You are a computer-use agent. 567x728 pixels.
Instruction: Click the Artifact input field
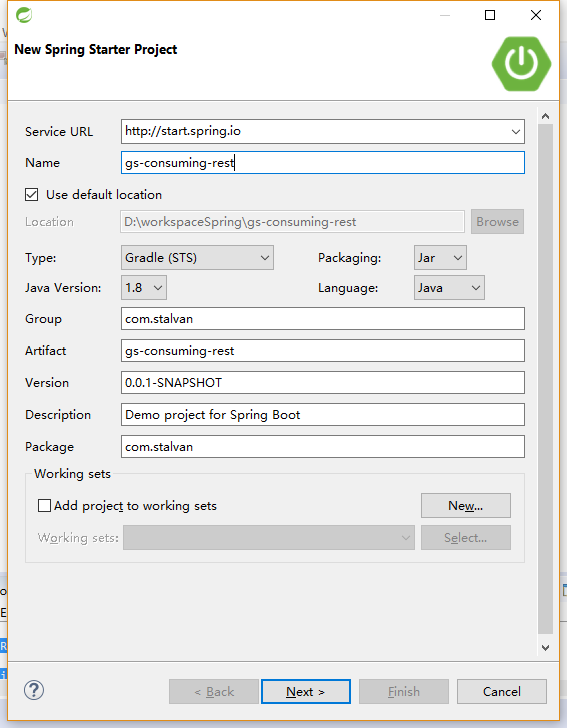coord(323,351)
